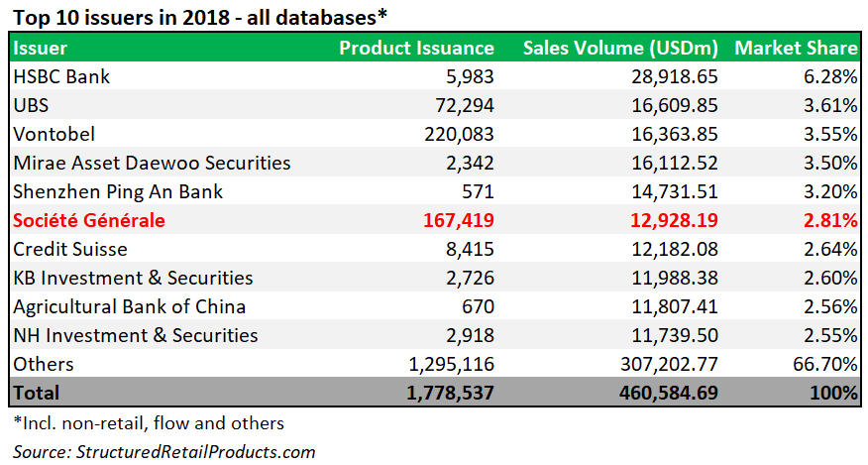Select the Issuer column header
Viewport: 868px width, 465px height.
click(40, 48)
